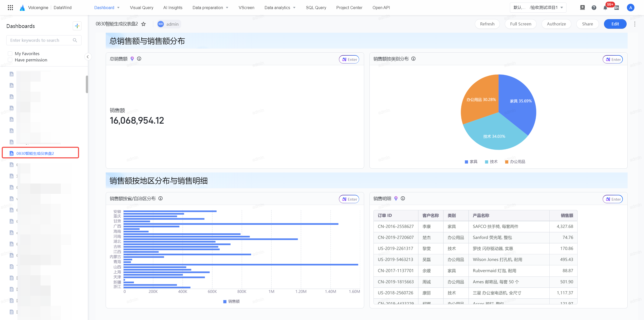Open the app grid launcher icon
Viewport: 644px width, 320px height.
coord(10,8)
